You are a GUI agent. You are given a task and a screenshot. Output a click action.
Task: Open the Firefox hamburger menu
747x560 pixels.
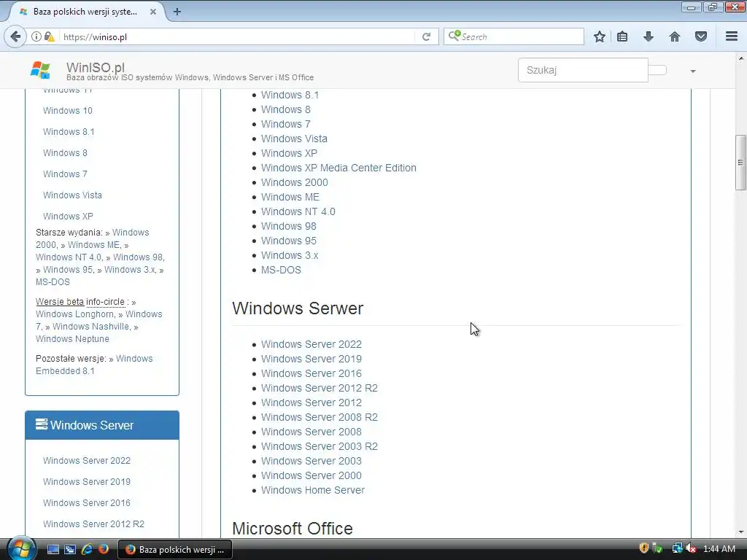point(732,36)
